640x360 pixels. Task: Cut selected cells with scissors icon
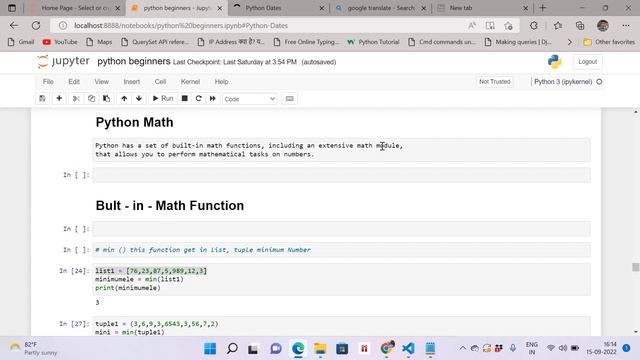point(76,99)
